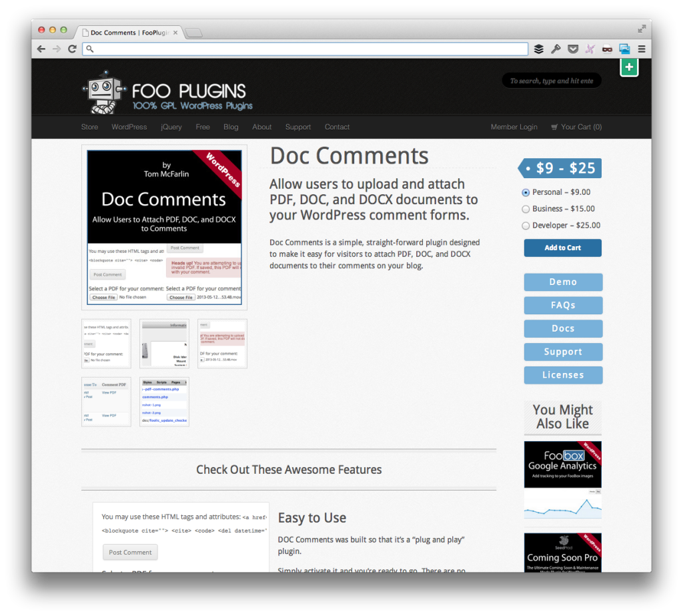Open the pink warning message screenshot thumbnail
Viewport: 683px width, 616px height.
point(222,344)
